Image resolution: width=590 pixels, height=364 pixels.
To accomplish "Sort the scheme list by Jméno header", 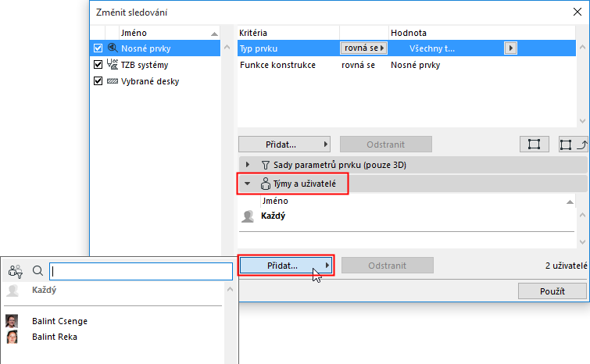I will point(170,33).
